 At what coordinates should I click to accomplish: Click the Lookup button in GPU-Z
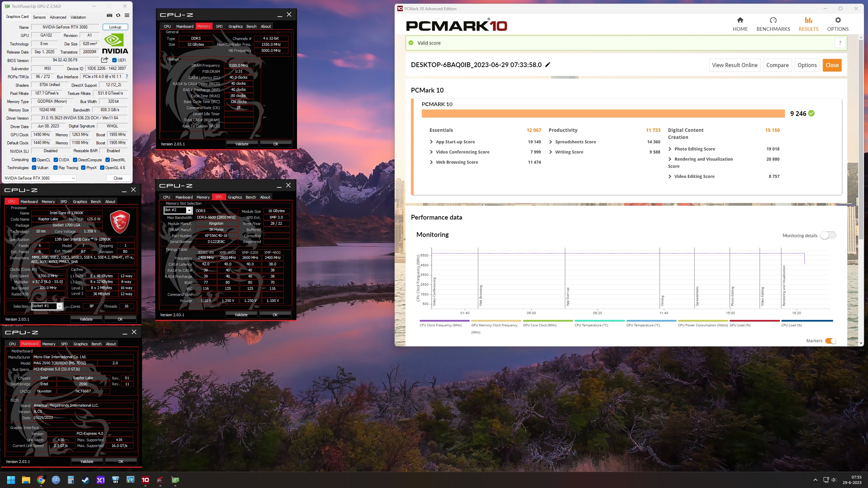point(115,27)
